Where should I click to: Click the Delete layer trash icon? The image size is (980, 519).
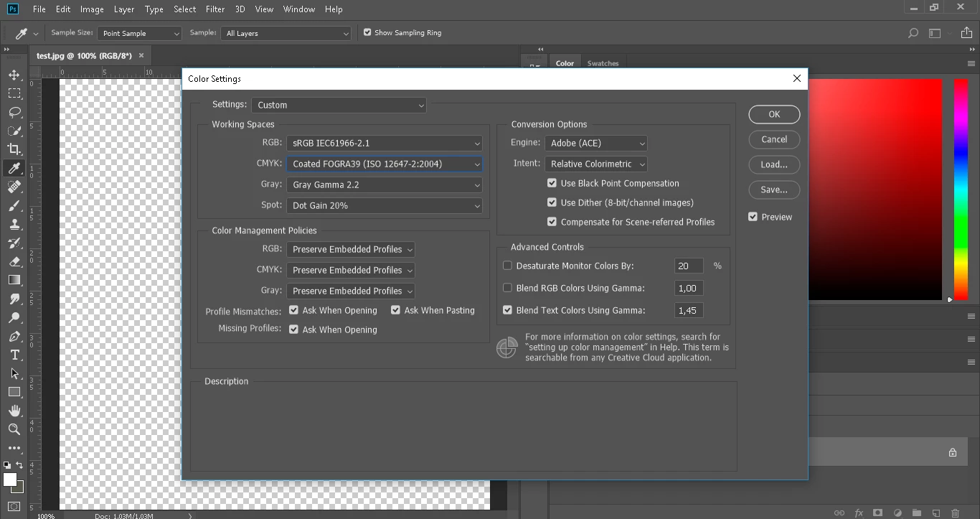(955, 513)
